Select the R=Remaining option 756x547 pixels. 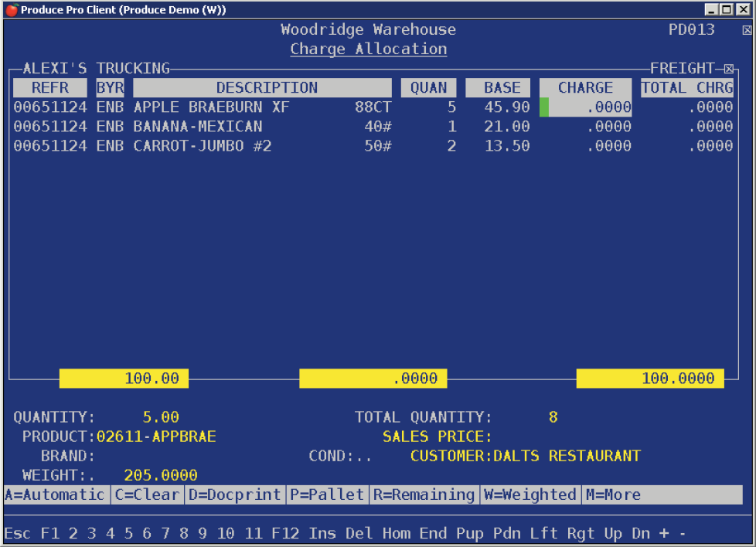(424, 494)
